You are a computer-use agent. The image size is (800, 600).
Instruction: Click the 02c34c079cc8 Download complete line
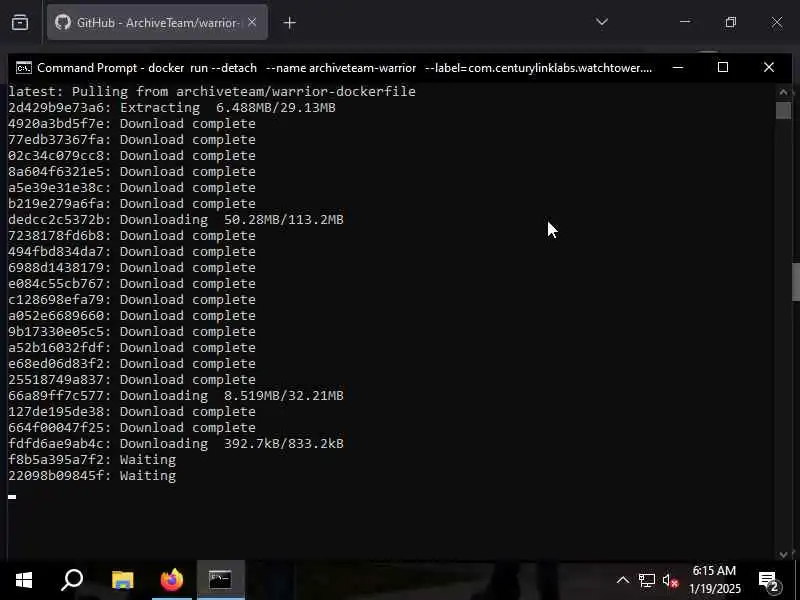pyautogui.click(x=132, y=156)
